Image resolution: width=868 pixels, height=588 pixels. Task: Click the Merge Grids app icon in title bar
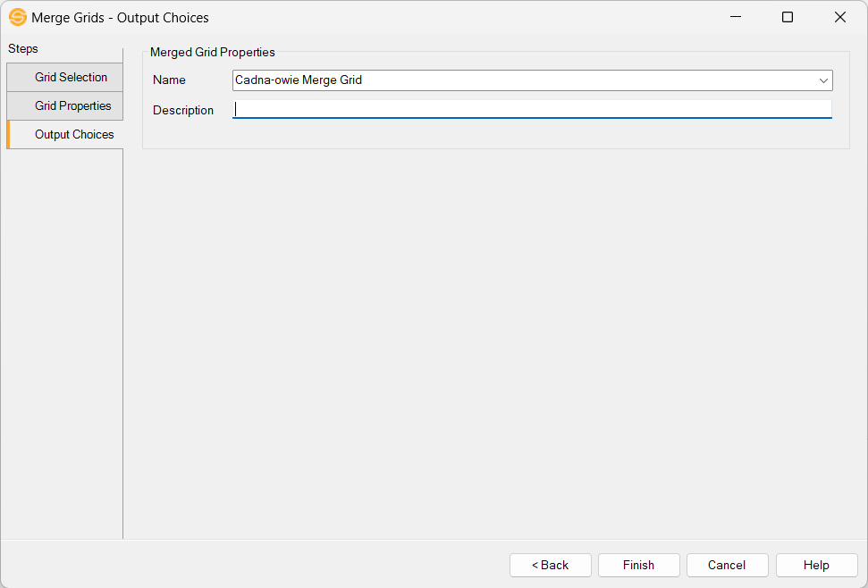click(17, 17)
